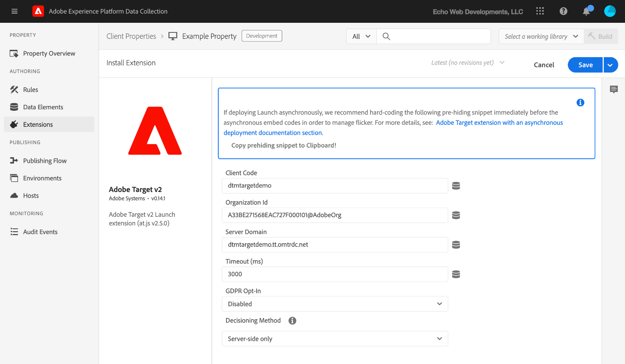Navigate to Publishing Flow

45,161
